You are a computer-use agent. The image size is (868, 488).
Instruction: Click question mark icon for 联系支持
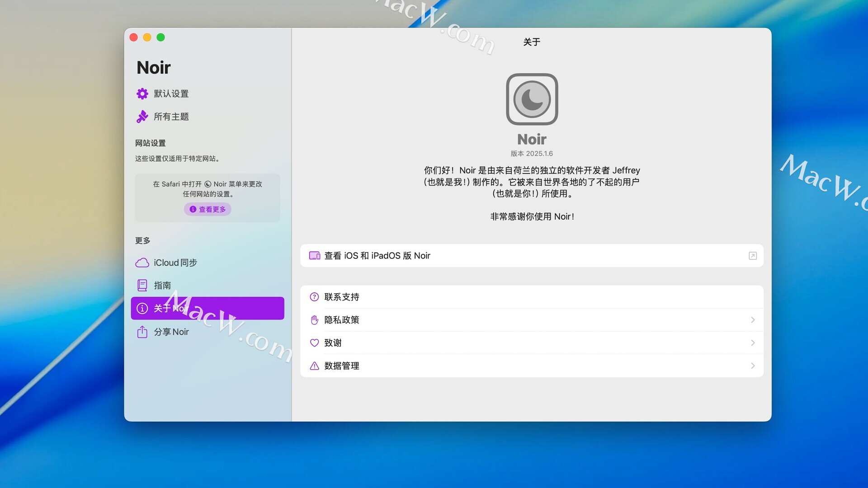[x=314, y=297]
